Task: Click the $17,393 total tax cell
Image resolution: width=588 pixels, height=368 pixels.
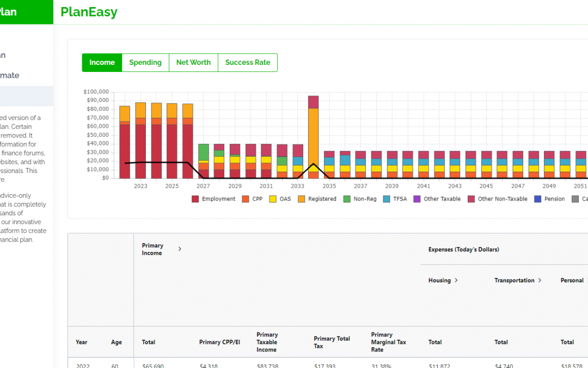Action: (324, 366)
